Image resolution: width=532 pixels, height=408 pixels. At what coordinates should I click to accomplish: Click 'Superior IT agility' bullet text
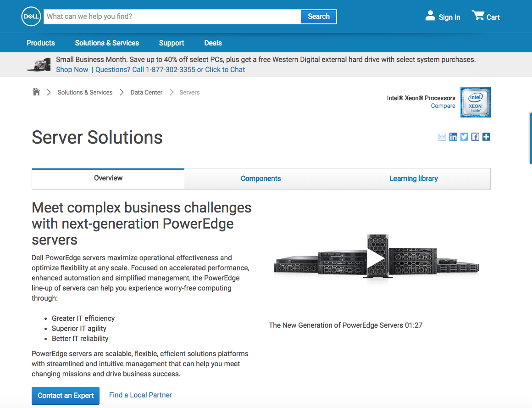tap(79, 329)
